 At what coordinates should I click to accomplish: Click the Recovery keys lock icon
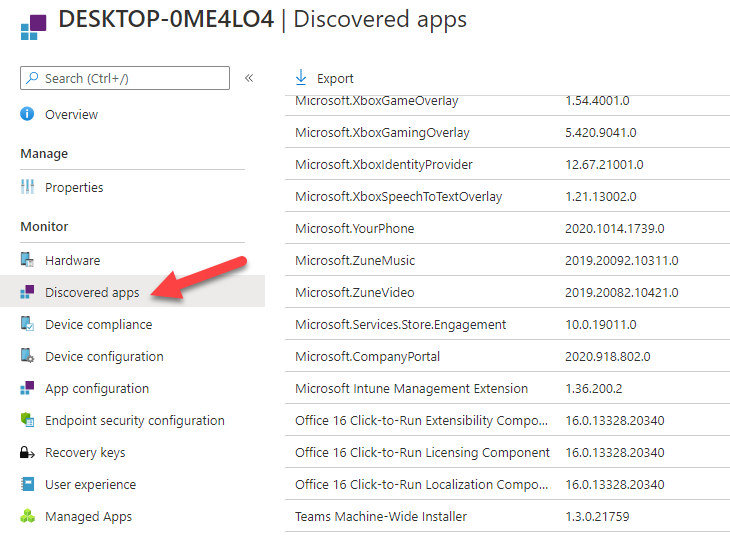pos(27,452)
